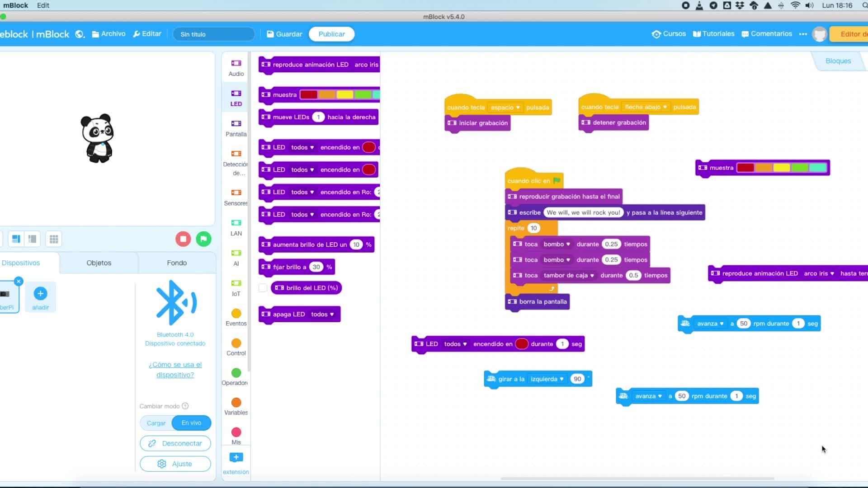
Task: Open the Eventos block category
Action: tap(236, 317)
